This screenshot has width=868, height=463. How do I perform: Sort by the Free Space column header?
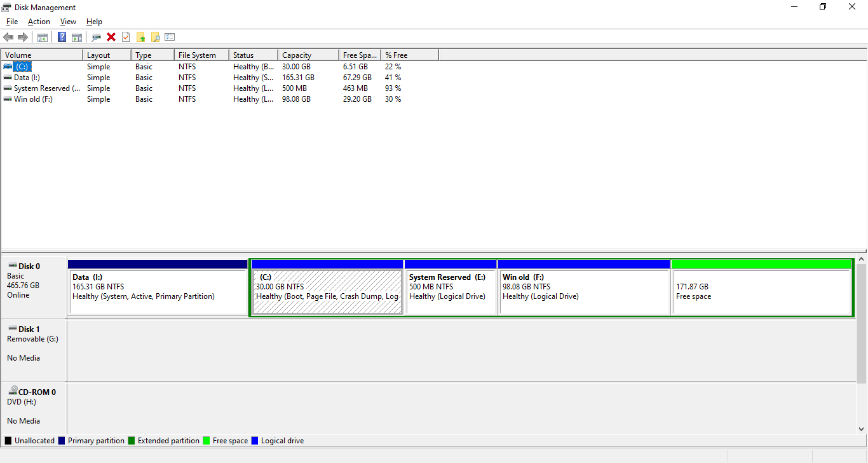(360, 55)
